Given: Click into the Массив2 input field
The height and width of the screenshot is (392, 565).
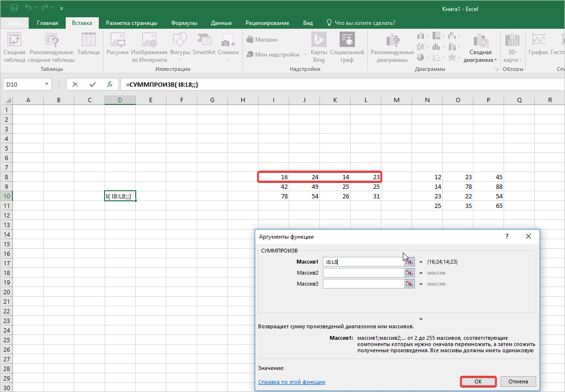Looking at the screenshot, I should point(363,273).
